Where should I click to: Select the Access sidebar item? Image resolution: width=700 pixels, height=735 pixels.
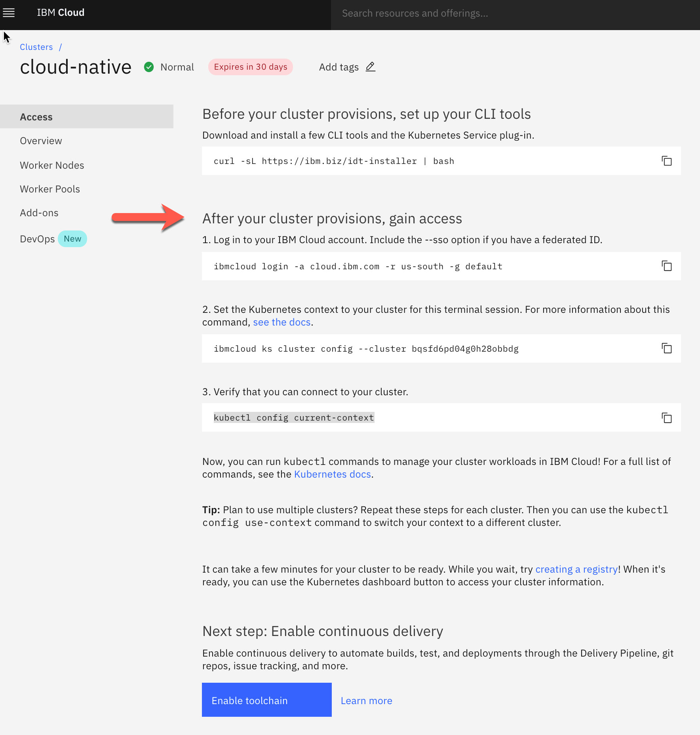pyautogui.click(x=87, y=117)
